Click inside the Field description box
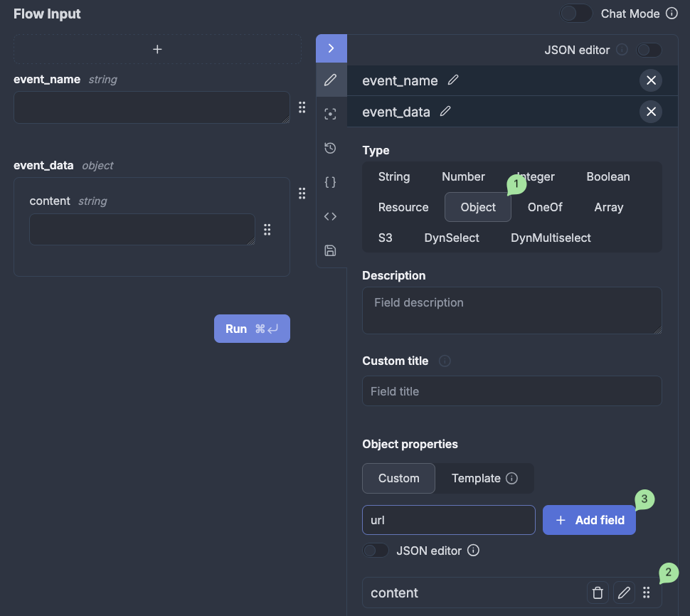This screenshot has width=690, height=616. click(x=511, y=310)
